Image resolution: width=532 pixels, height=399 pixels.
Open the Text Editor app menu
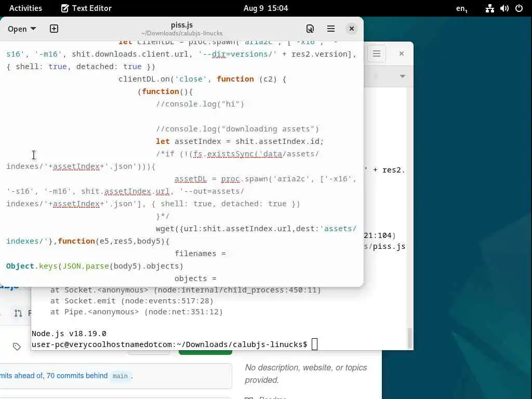86,8
